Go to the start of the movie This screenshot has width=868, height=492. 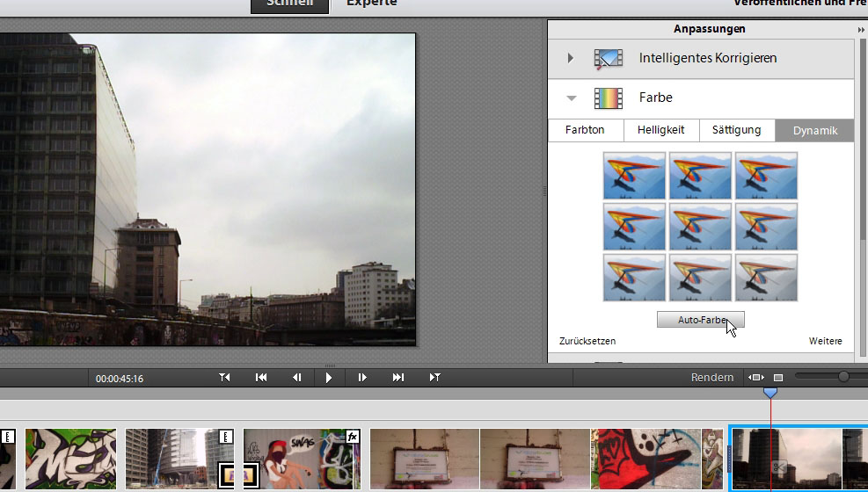[x=261, y=378]
